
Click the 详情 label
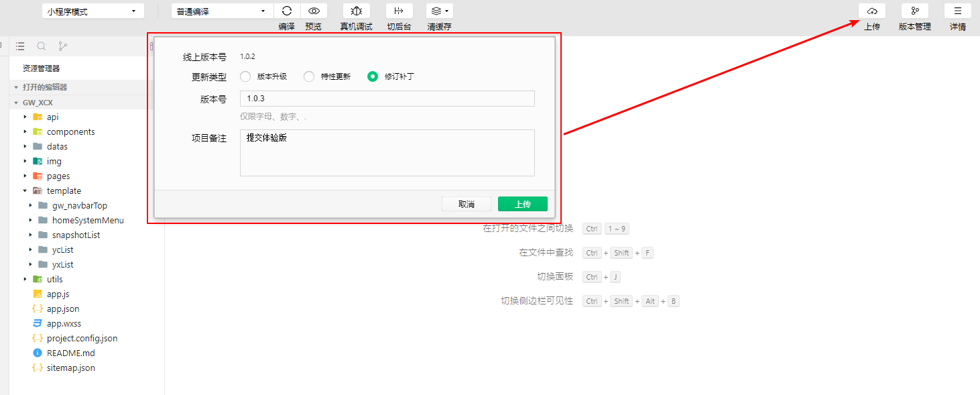tap(958, 27)
